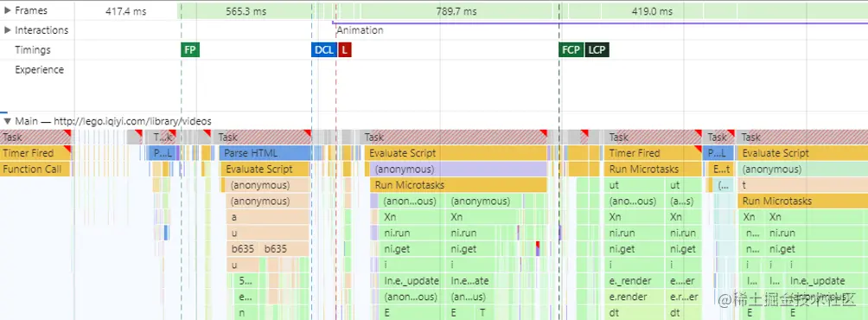Expand the Frames track

(x=8, y=10)
